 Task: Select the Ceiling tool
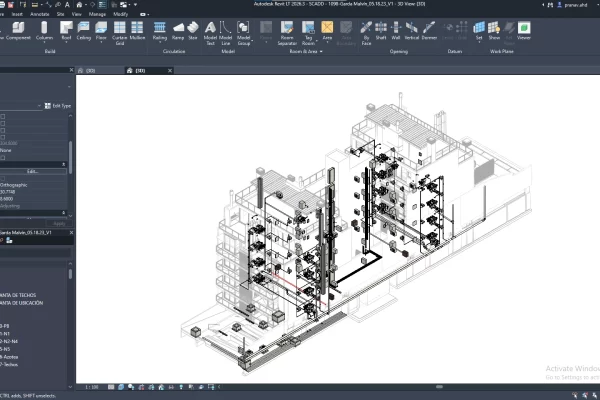tap(83, 31)
